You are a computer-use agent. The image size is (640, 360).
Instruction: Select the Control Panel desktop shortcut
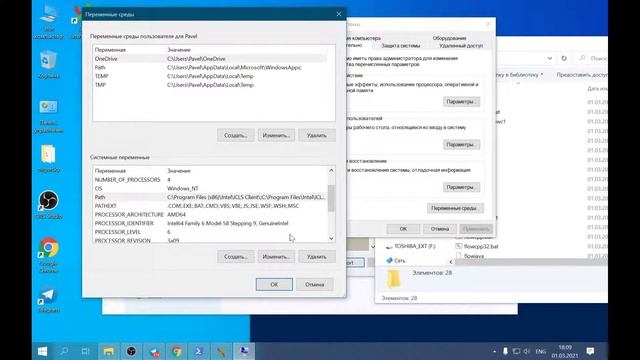pyautogui.click(x=49, y=116)
